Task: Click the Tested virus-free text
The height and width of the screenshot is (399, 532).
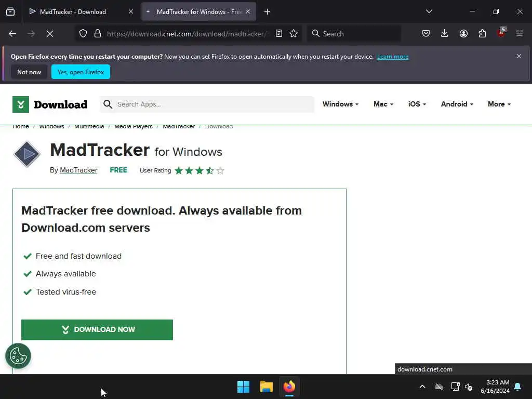Action: (66, 292)
